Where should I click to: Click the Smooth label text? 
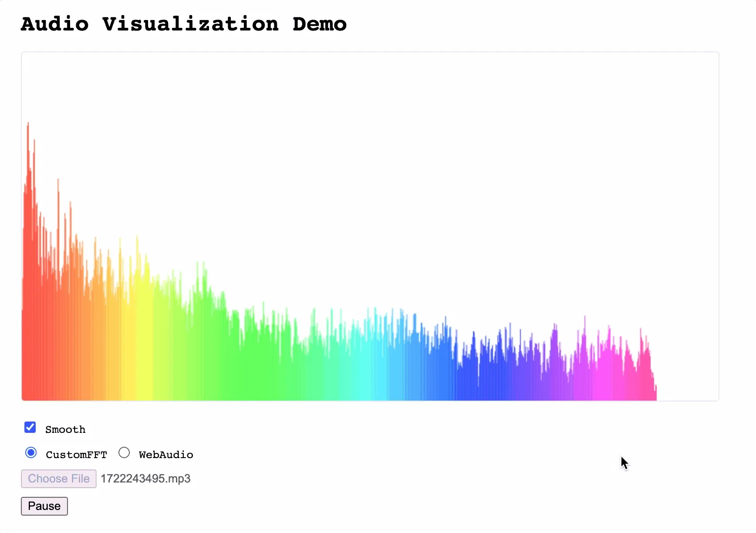click(65, 430)
